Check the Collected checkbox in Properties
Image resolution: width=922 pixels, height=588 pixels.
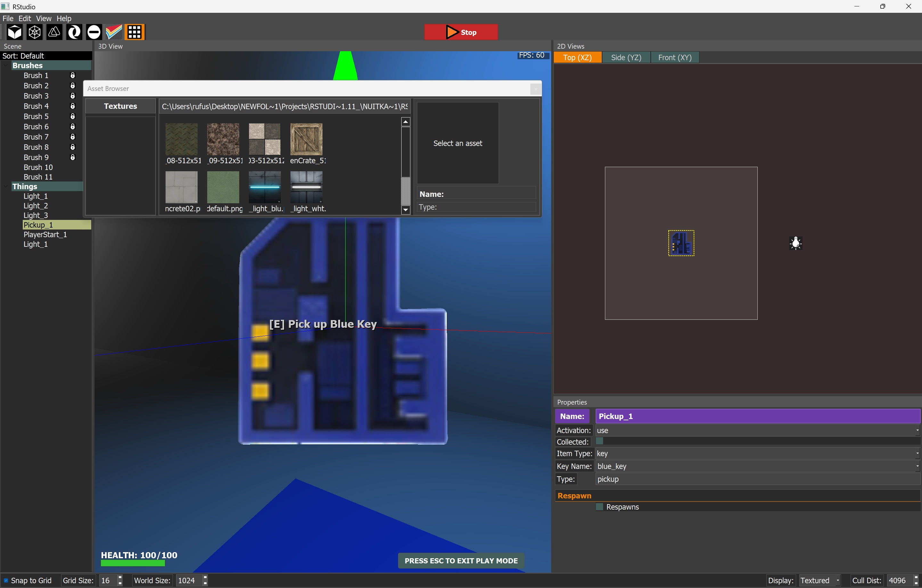tap(600, 441)
